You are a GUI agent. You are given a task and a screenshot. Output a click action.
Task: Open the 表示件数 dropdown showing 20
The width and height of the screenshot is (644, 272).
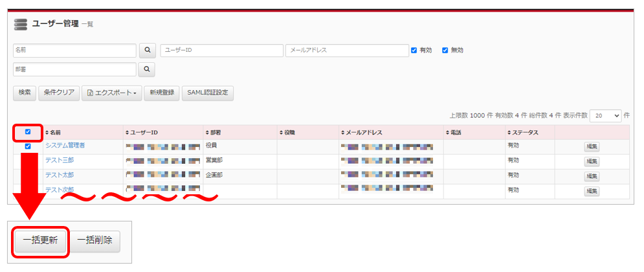pyautogui.click(x=605, y=115)
